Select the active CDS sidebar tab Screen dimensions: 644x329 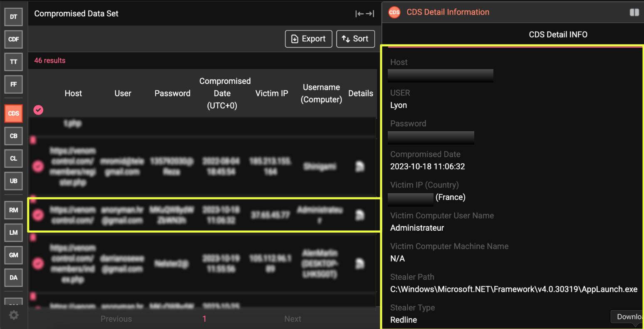click(x=13, y=113)
